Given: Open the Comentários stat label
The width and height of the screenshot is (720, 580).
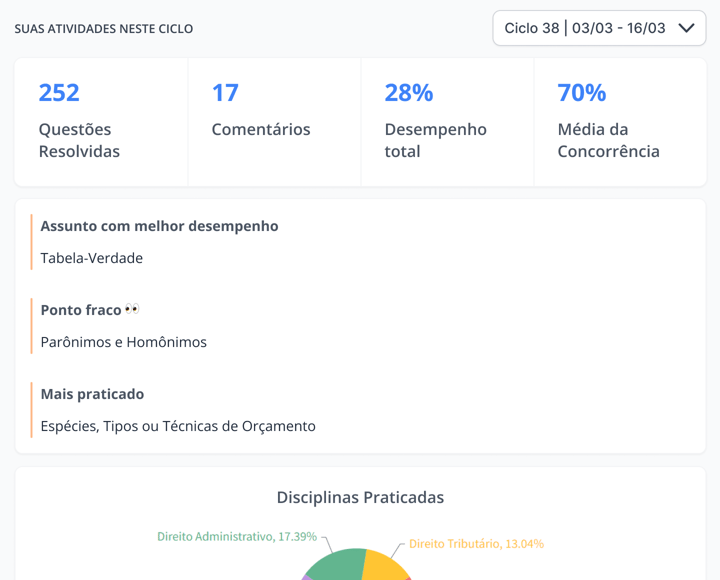Looking at the screenshot, I should coord(261,130).
